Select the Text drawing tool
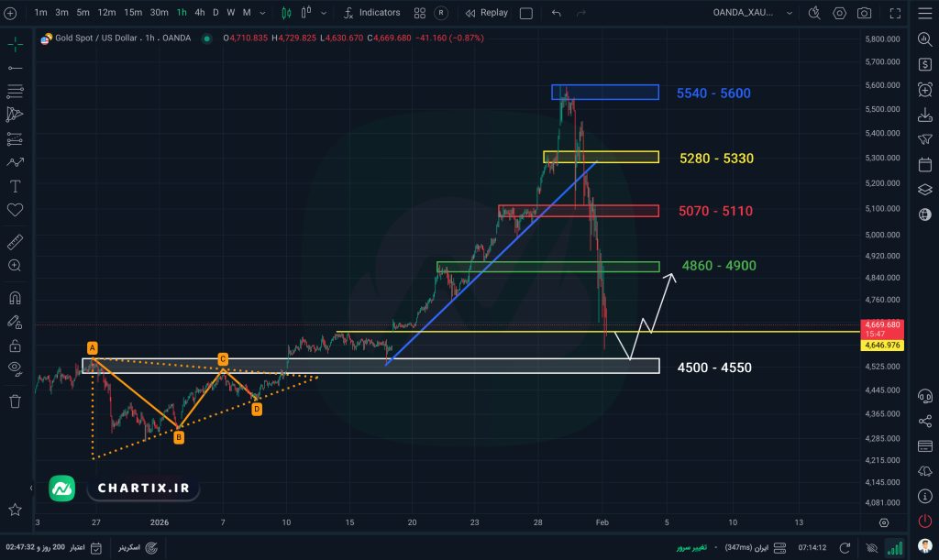The image size is (939, 560). (x=15, y=186)
